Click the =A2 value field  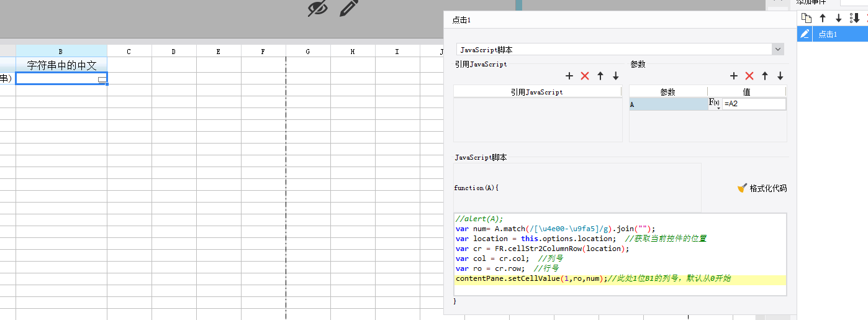click(754, 104)
